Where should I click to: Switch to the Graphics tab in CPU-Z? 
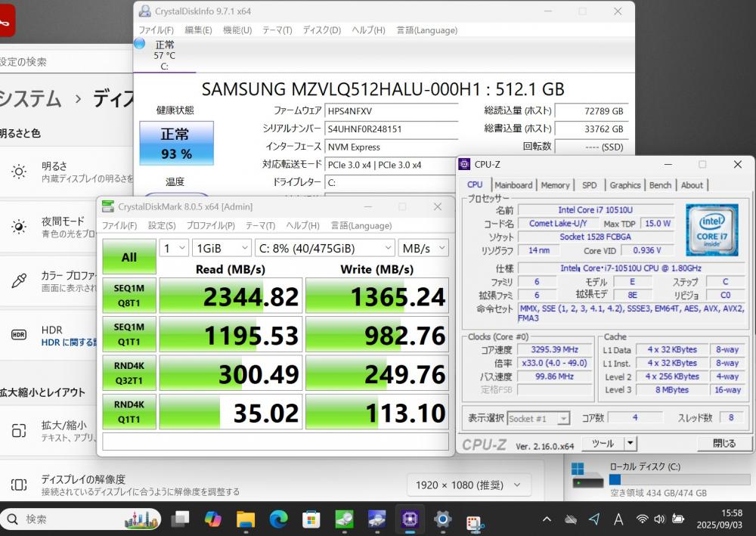point(625,185)
